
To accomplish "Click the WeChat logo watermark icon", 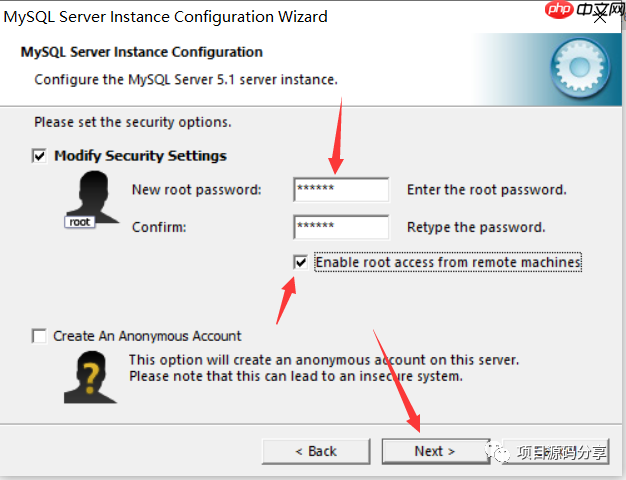I will [x=497, y=451].
